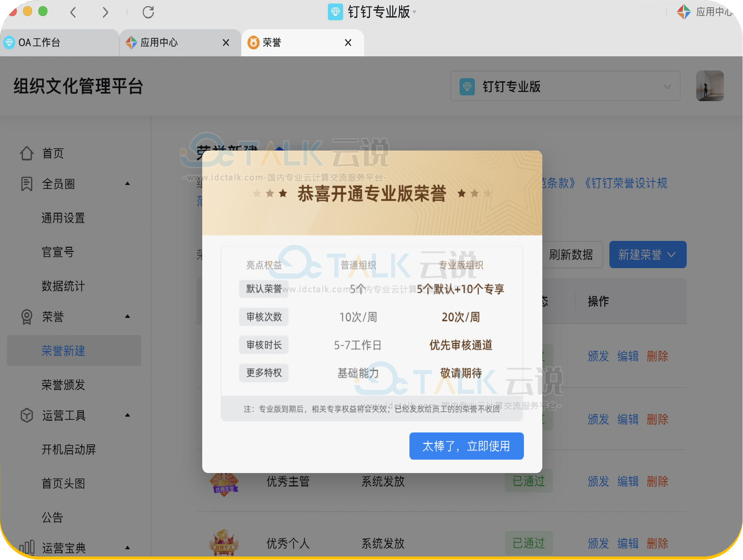Click 删除 in the 优秀个人 row
Viewport: 743px width, 560px height.
pyautogui.click(x=657, y=543)
